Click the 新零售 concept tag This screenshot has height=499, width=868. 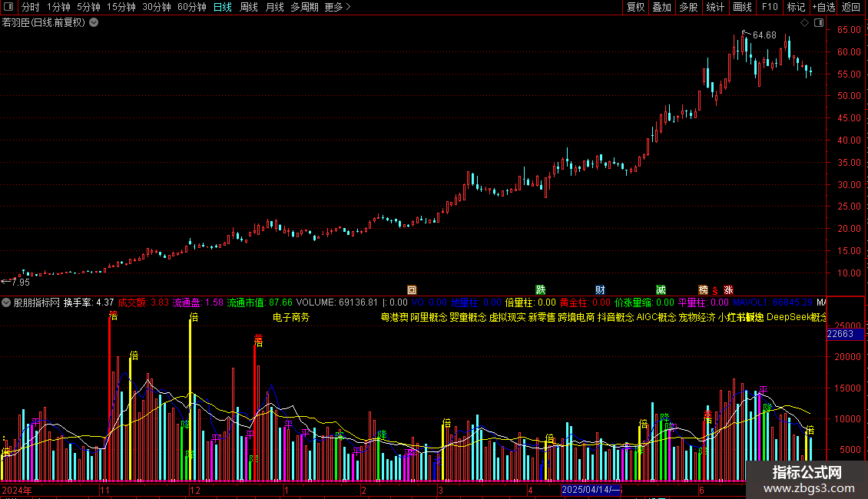pos(542,318)
